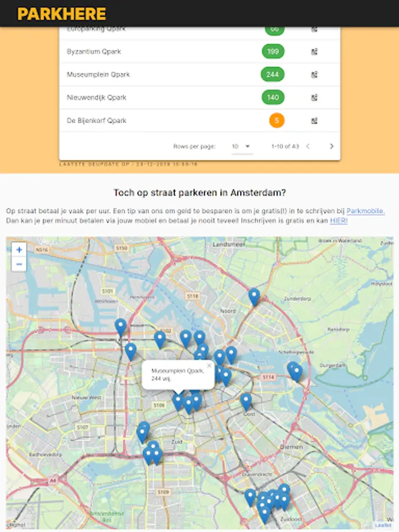This screenshot has width=399, height=532.
Task: Go to previous page of parking table
Action: pos(308,146)
